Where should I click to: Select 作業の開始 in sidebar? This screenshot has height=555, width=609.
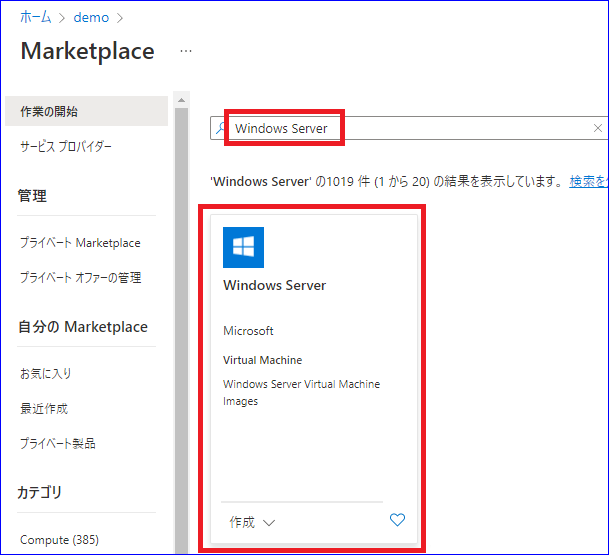tap(87, 111)
